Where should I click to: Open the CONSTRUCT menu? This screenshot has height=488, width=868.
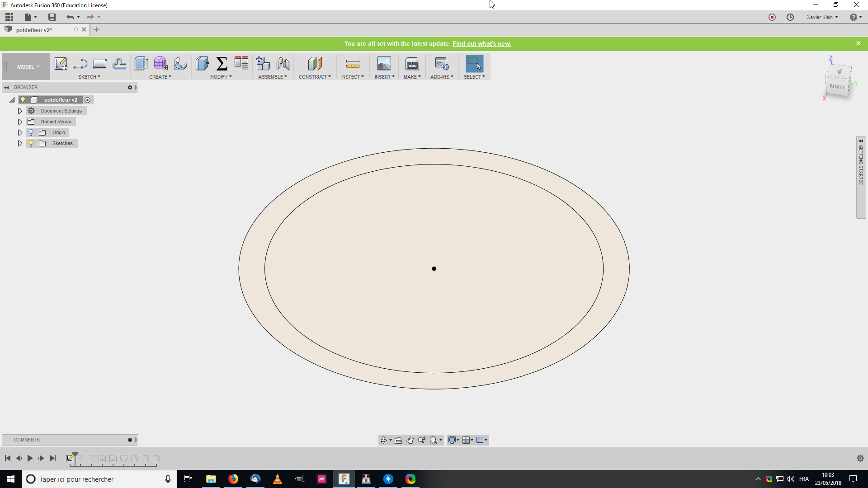pyautogui.click(x=315, y=77)
